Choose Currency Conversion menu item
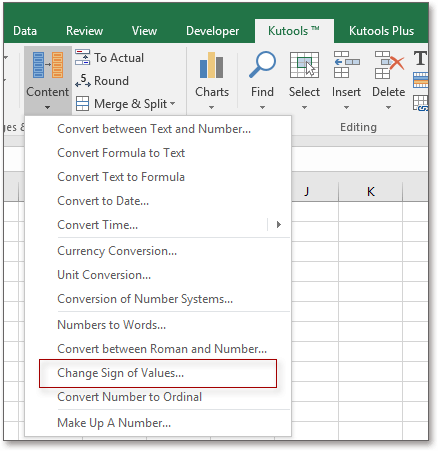 [x=158, y=251]
